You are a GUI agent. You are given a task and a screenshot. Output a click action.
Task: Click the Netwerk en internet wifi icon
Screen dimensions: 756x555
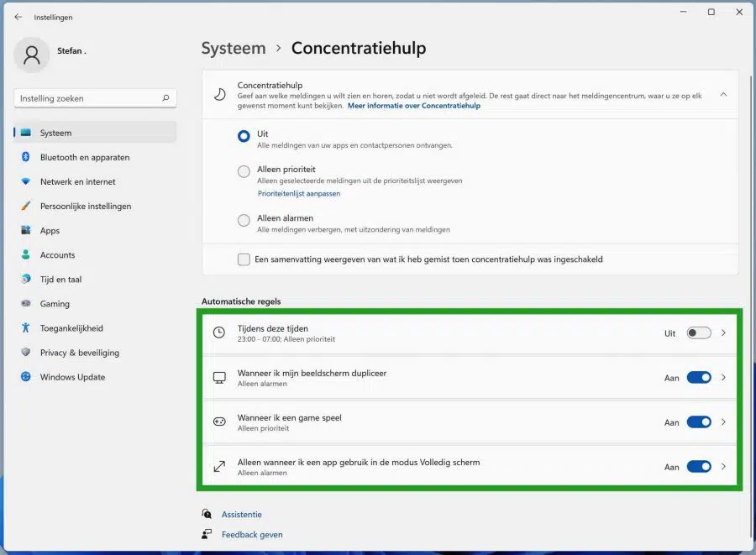click(x=25, y=181)
